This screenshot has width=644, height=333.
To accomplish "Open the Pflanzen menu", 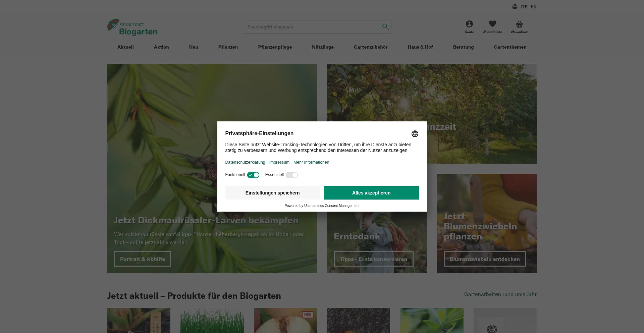I will tap(228, 47).
